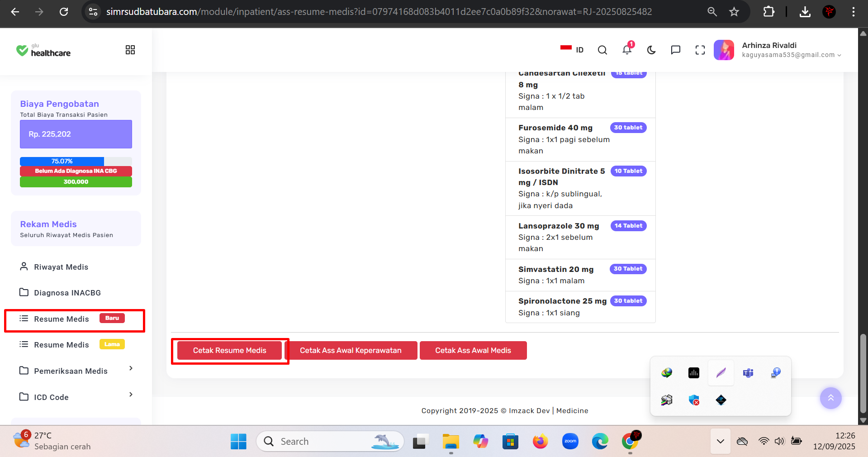Viewport: 868px width, 457px height.
Task: Open Chrome three-dot menu
Action: (854, 12)
